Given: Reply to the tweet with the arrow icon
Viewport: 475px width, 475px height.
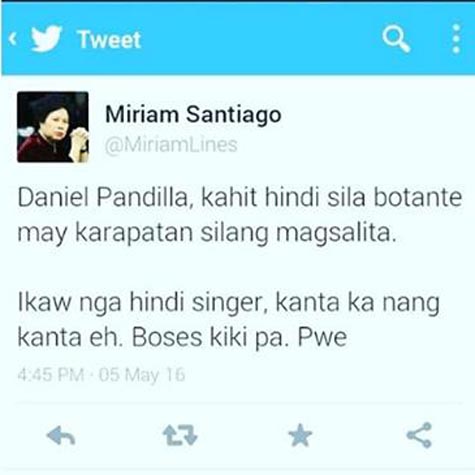Looking at the screenshot, I should click(x=61, y=436).
